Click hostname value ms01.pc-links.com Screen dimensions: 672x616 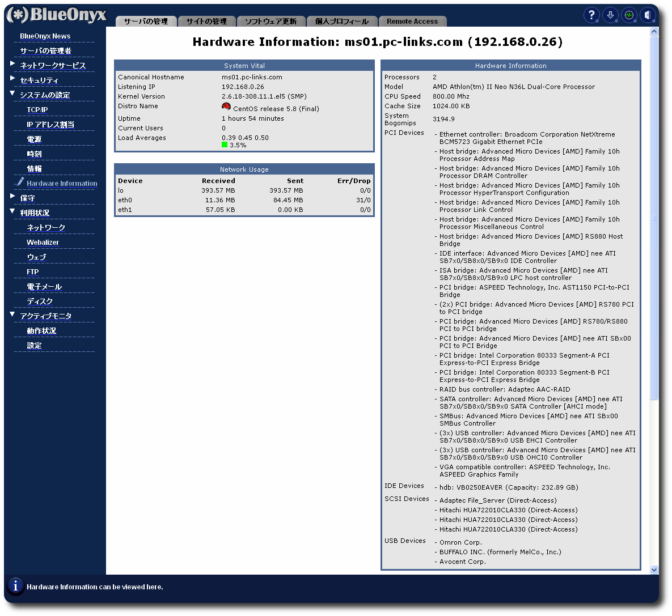tap(252, 77)
